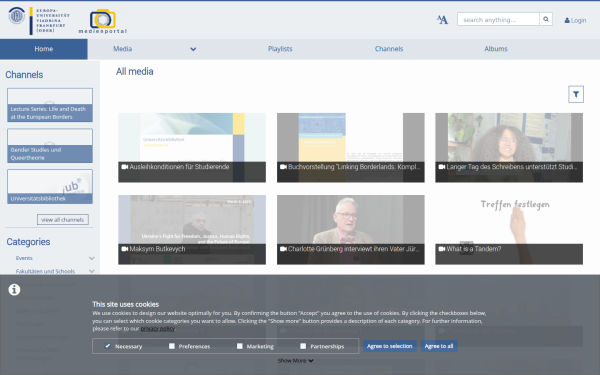
Task: Open Charlotte Grünberg interview video
Action: (351, 230)
